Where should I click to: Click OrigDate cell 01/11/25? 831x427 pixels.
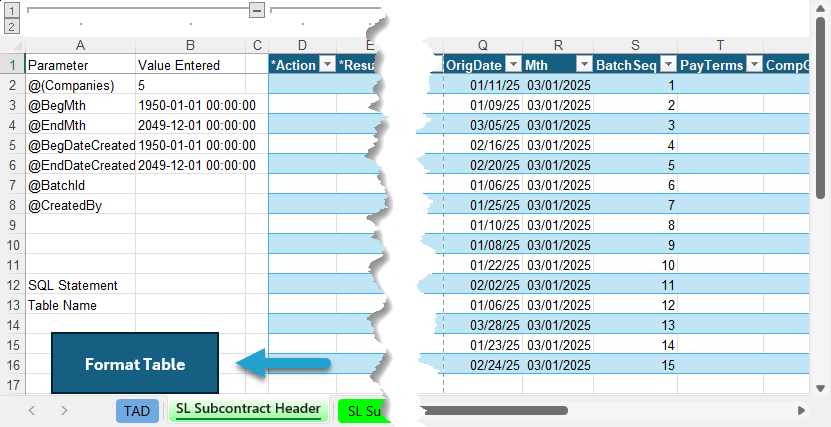click(x=483, y=85)
